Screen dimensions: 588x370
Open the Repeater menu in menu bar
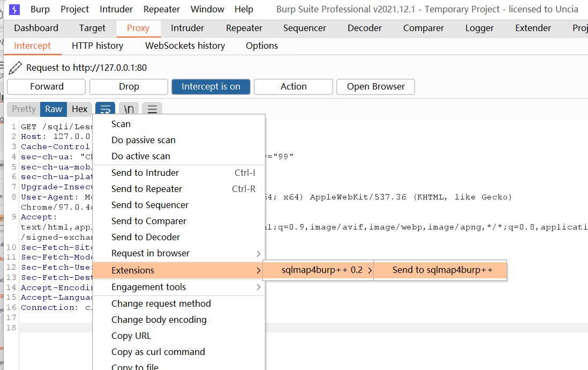[162, 10]
